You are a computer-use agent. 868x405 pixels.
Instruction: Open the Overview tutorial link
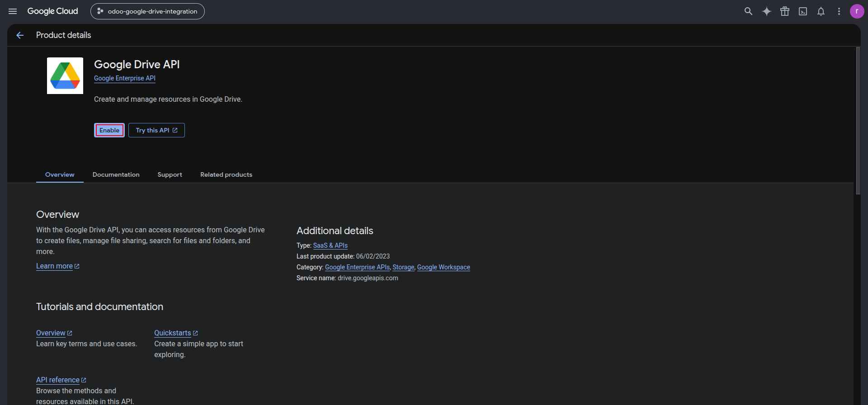pos(54,333)
